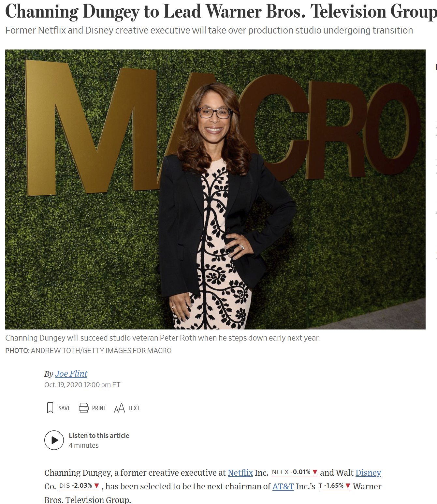Screen dimensions: 437x504
Task: Click the printer icon
Action: click(x=84, y=408)
